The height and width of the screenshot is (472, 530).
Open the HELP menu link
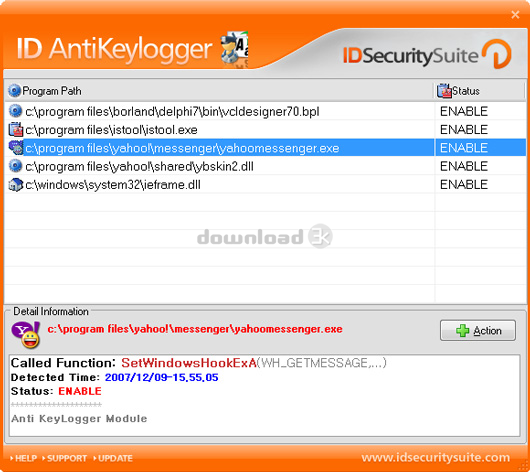point(23,458)
